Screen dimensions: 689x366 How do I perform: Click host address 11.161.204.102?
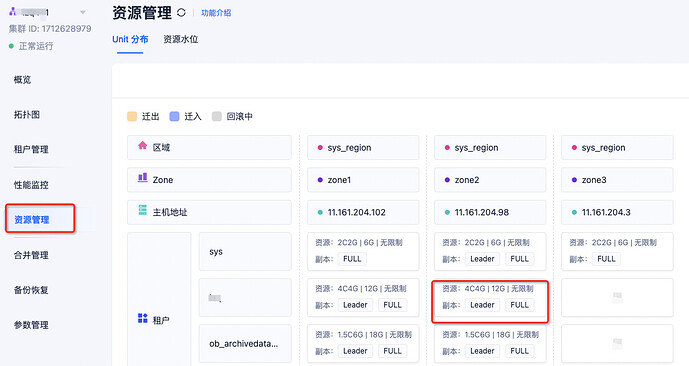tap(363, 212)
